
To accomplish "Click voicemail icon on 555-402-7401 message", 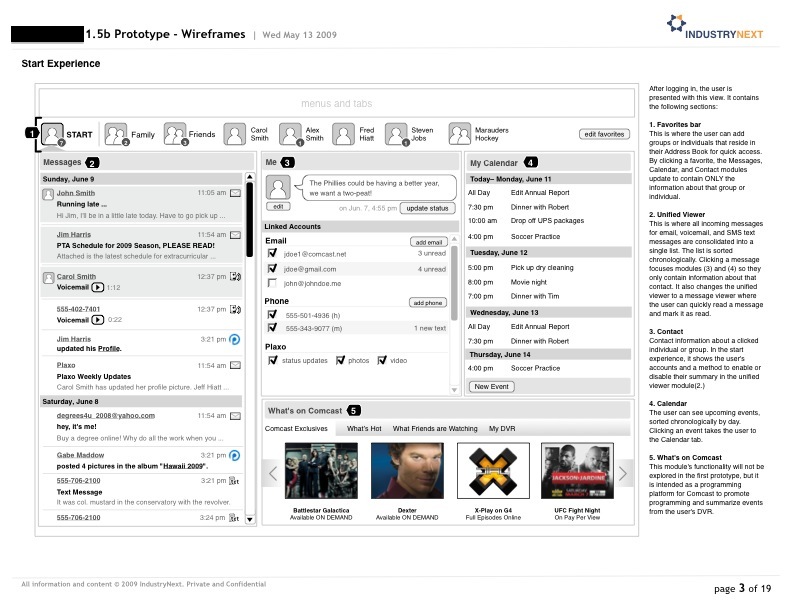I will point(235,309).
